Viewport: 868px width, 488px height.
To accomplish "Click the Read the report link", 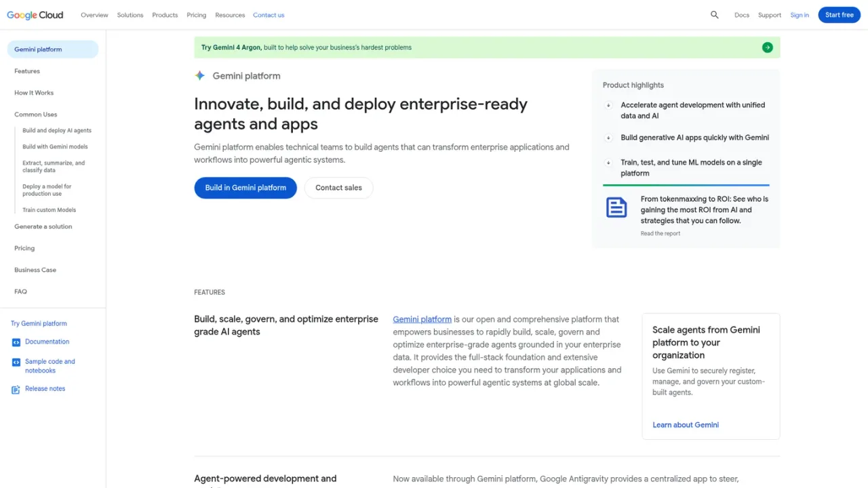I will point(660,234).
